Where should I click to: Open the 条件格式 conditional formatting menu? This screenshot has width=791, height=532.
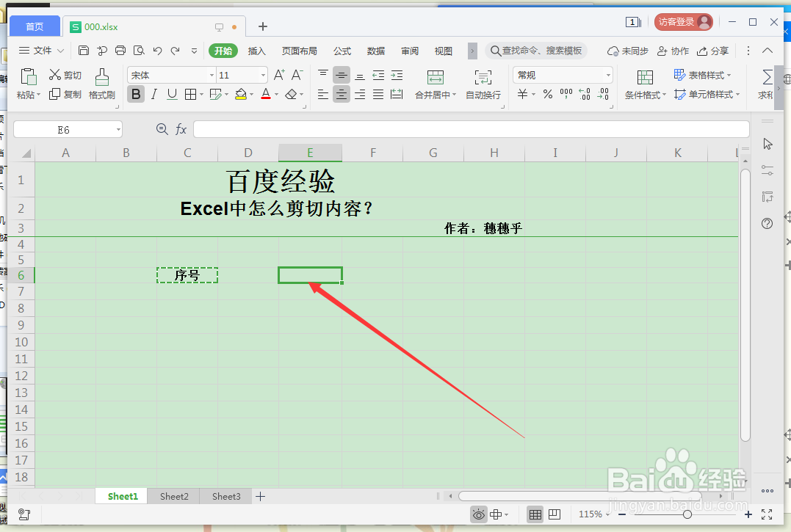point(645,84)
